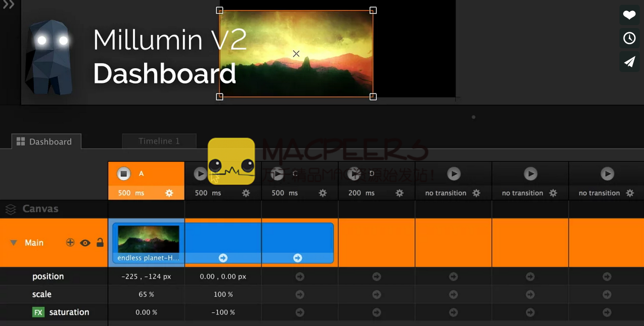Viewport: 644px width, 326px height.
Task: Select the endless planet clip thumbnail
Action: pyautogui.click(x=148, y=239)
